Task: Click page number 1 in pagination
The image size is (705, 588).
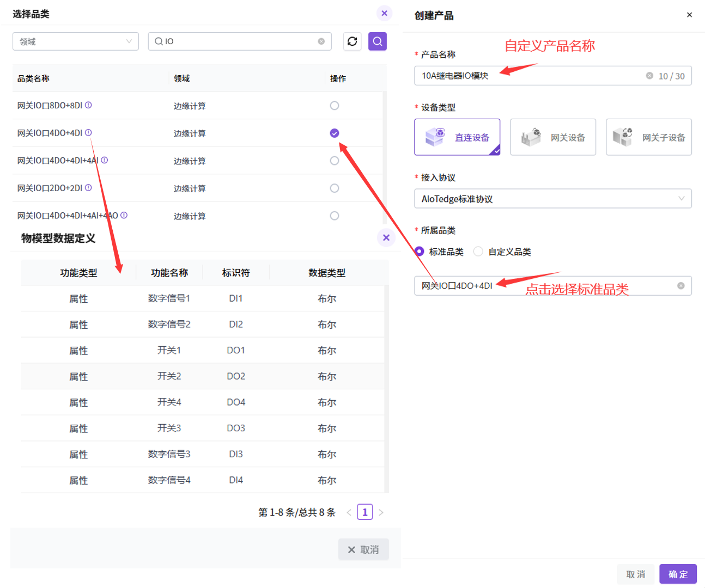Action: tap(364, 512)
